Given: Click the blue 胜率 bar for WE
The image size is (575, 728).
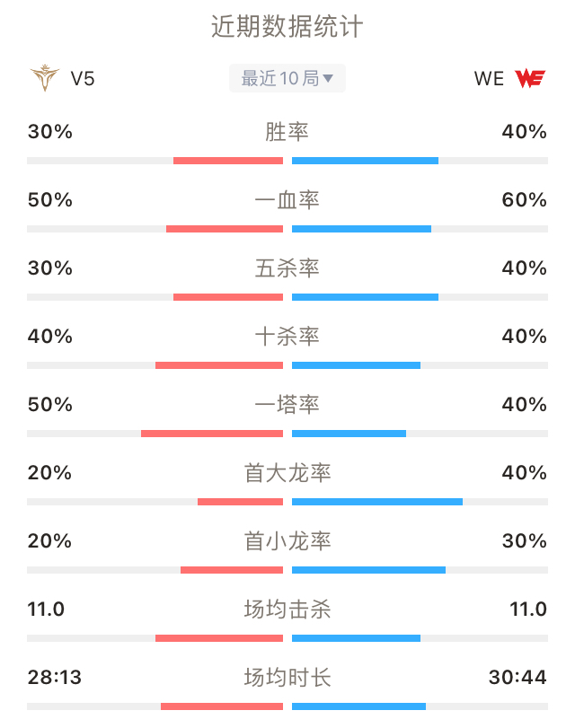Looking at the screenshot, I should pyautogui.click(x=365, y=161).
